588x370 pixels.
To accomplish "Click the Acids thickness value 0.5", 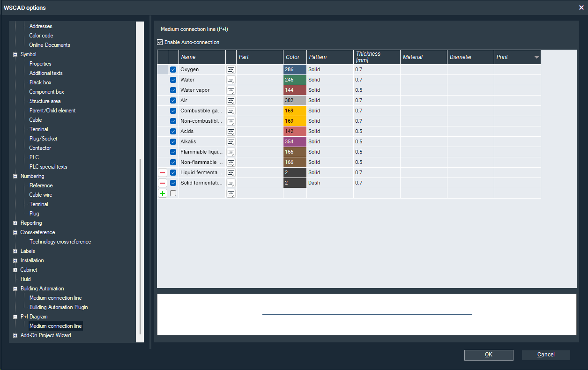I will pyautogui.click(x=377, y=132).
